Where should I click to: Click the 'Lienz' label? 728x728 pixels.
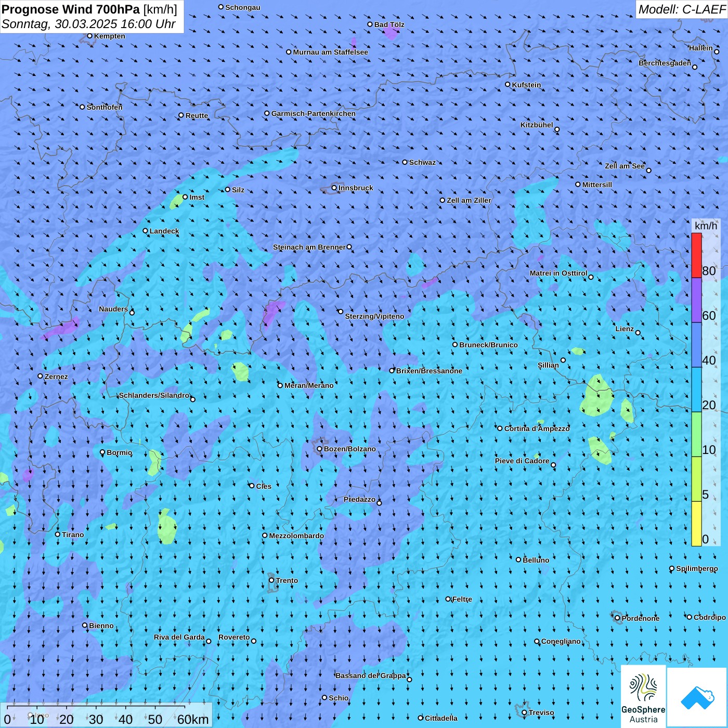tap(625, 329)
